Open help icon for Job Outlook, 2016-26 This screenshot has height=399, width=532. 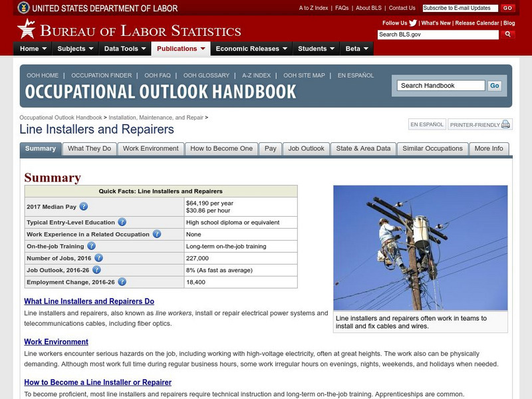click(96, 270)
